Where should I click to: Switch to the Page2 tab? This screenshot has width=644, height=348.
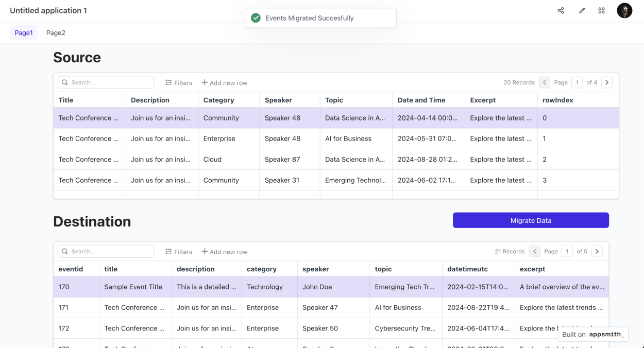(x=55, y=32)
